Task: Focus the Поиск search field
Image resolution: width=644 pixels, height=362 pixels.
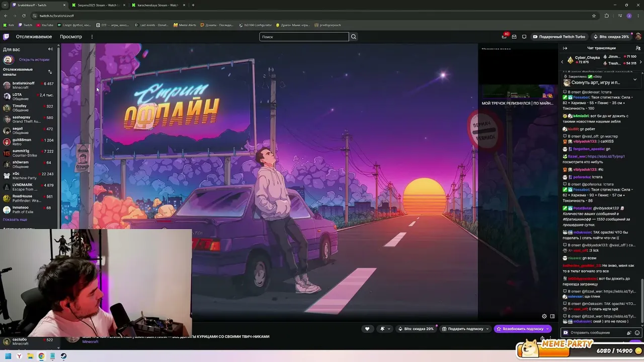Action: pyautogui.click(x=304, y=37)
